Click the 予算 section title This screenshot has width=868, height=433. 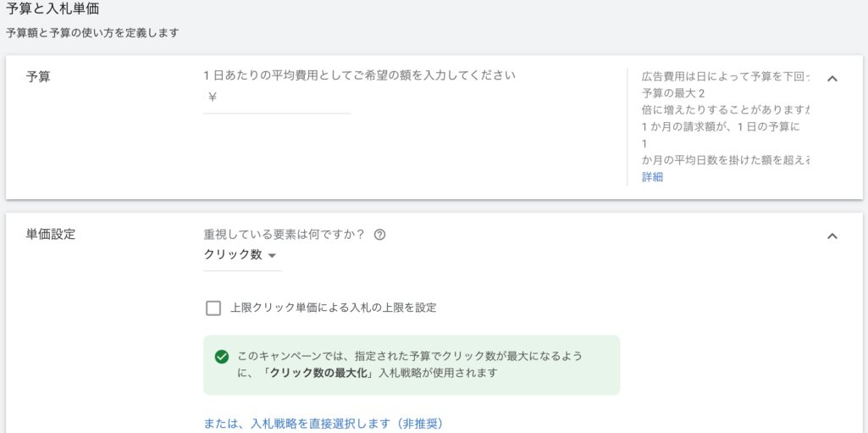click(x=38, y=76)
